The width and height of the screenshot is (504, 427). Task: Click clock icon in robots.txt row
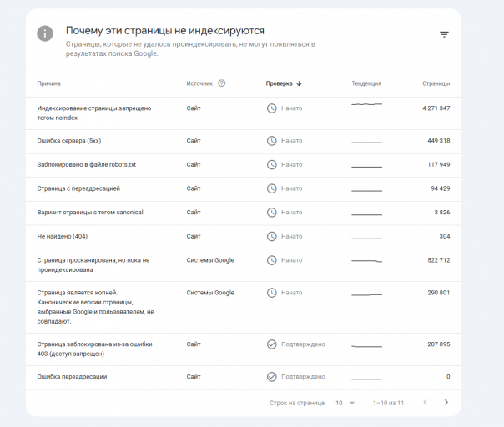coord(271,164)
